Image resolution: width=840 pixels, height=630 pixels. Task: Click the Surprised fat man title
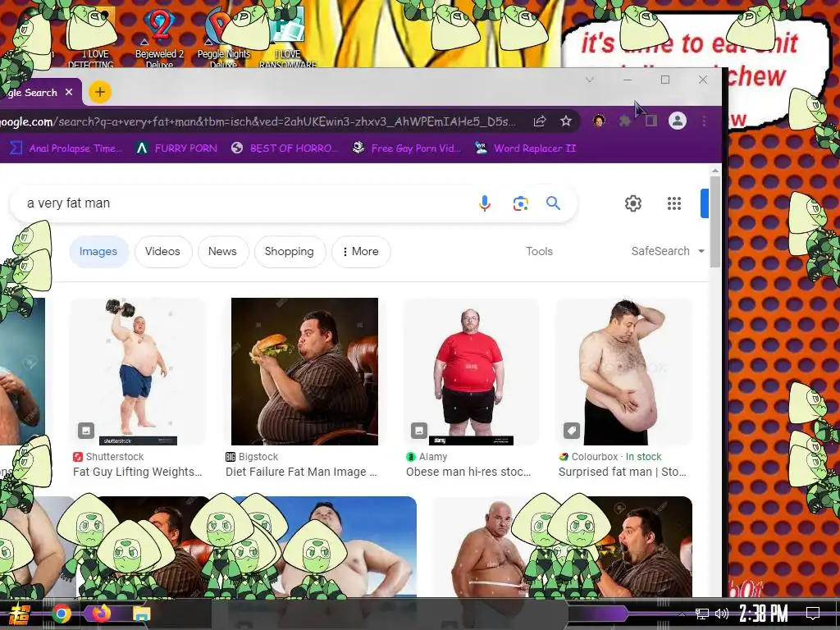pyautogui.click(x=623, y=472)
